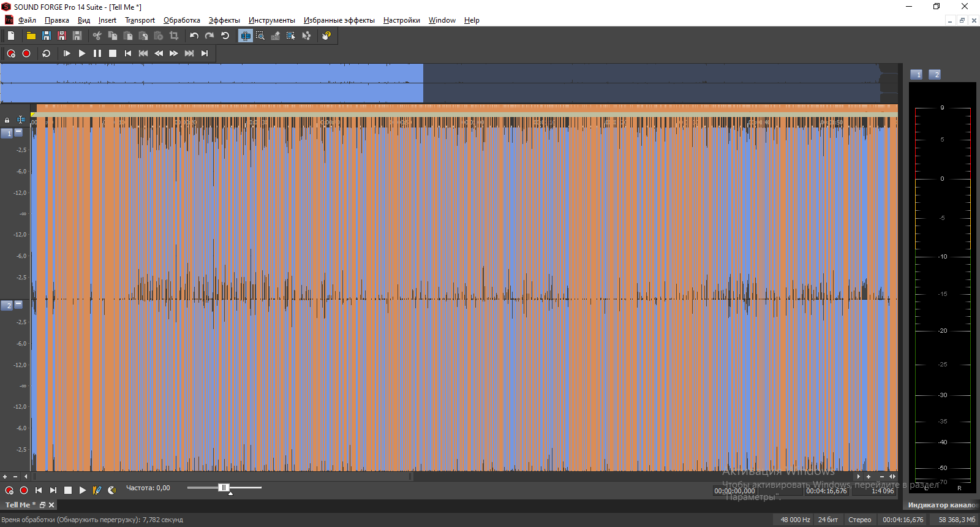Open the Правка menu
Viewport: 980px width, 527px height.
(x=57, y=20)
